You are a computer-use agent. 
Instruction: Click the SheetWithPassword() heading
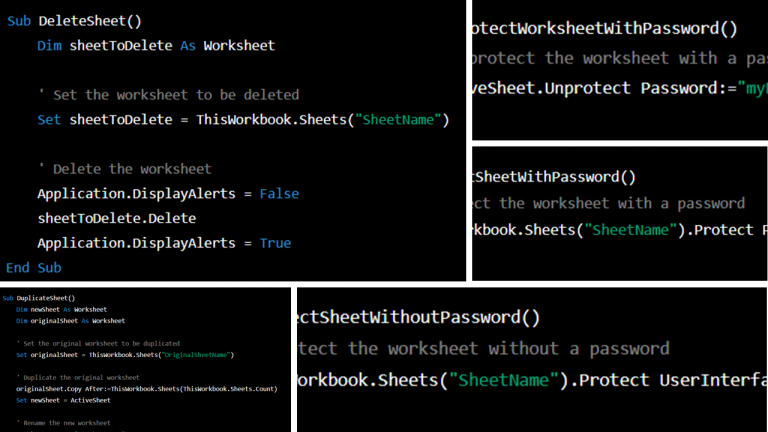click(x=554, y=177)
